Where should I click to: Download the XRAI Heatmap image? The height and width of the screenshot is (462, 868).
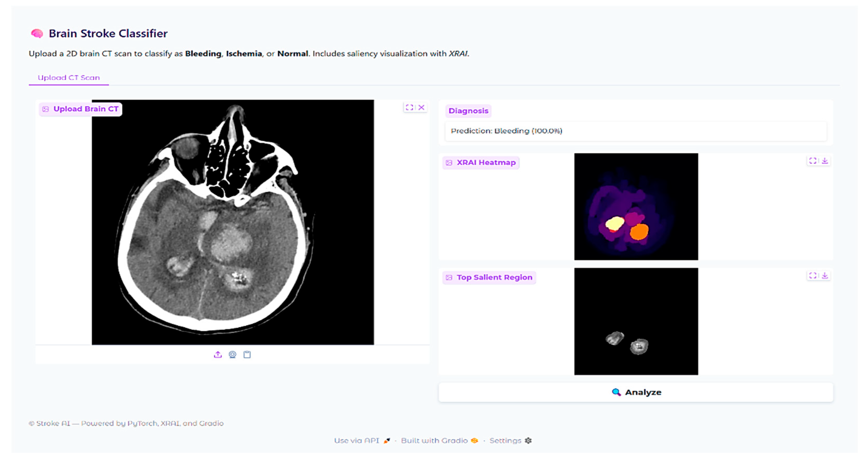pyautogui.click(x=825, y=161)
